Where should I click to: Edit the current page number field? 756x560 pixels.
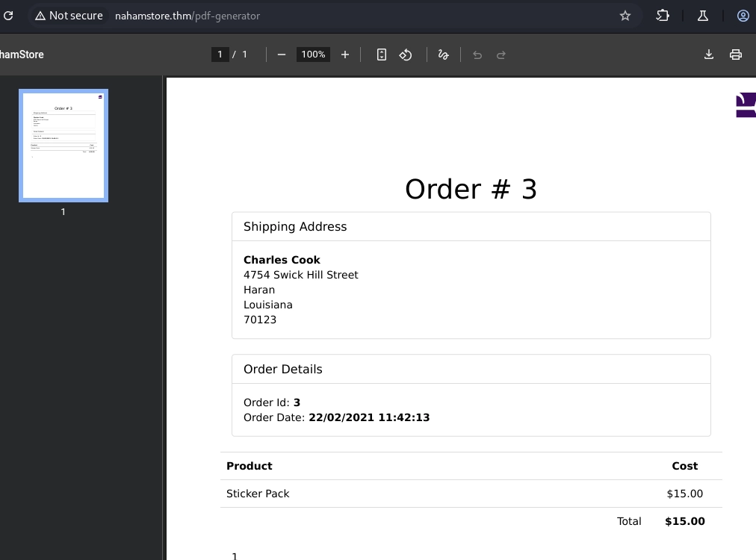click(220, 55)
